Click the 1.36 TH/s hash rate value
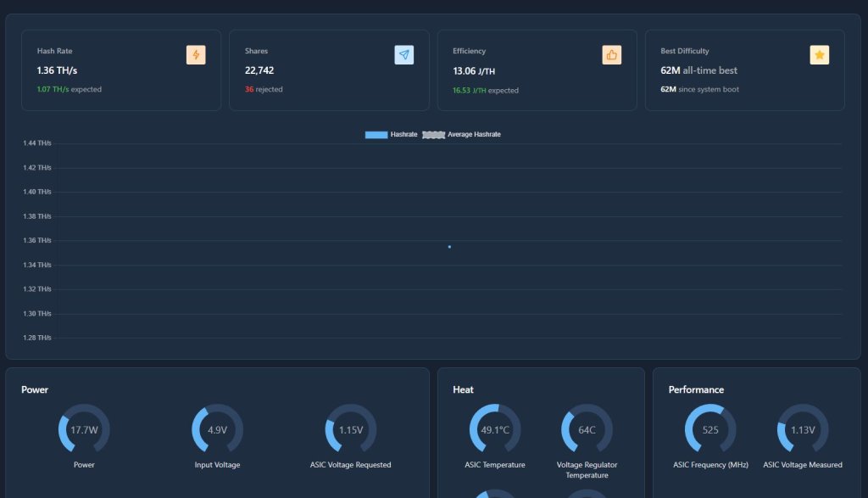Screen dimensions: 868x498 (57, 70)
